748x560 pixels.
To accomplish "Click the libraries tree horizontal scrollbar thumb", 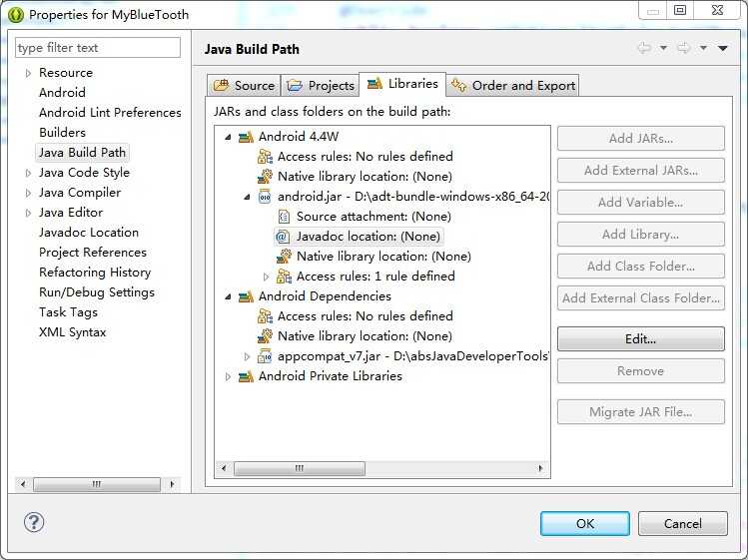I will coord(300,468).
